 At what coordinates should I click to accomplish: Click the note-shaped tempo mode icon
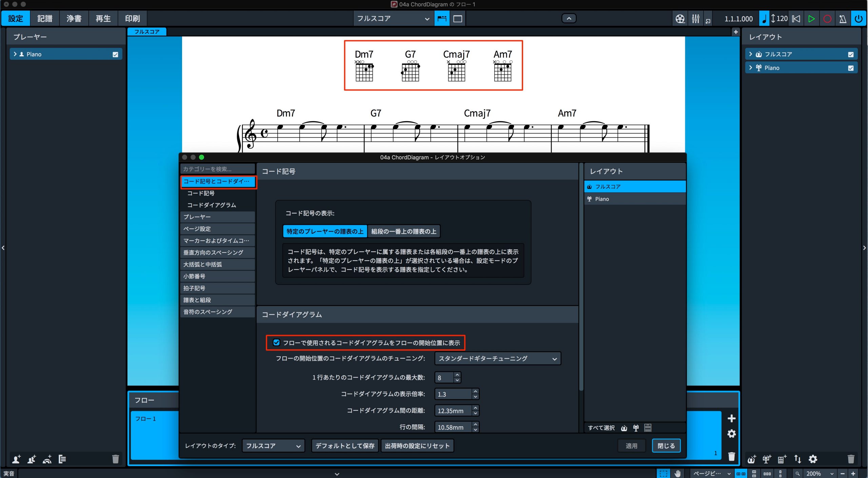tap(764, 19)
